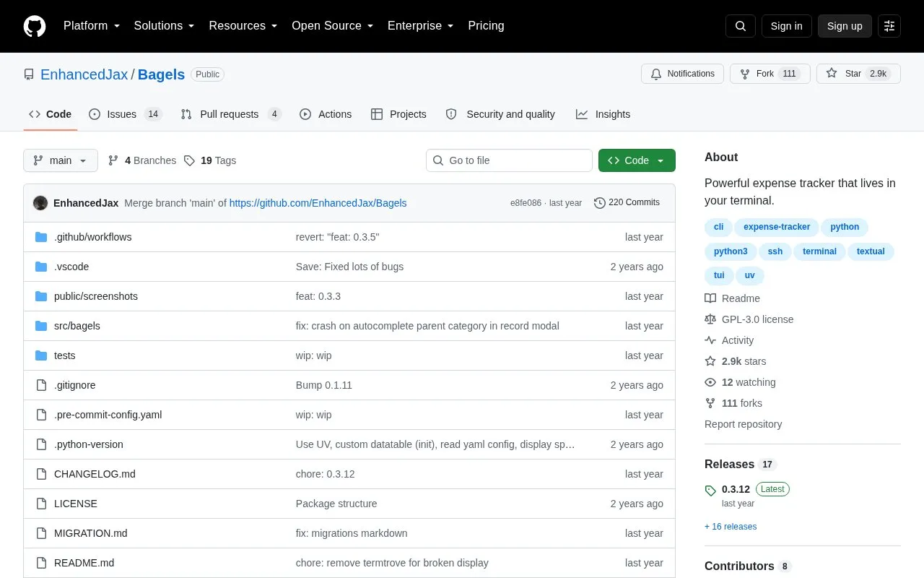Open the 220 Commits history icon
924x578 pixels.
(599, 203)
